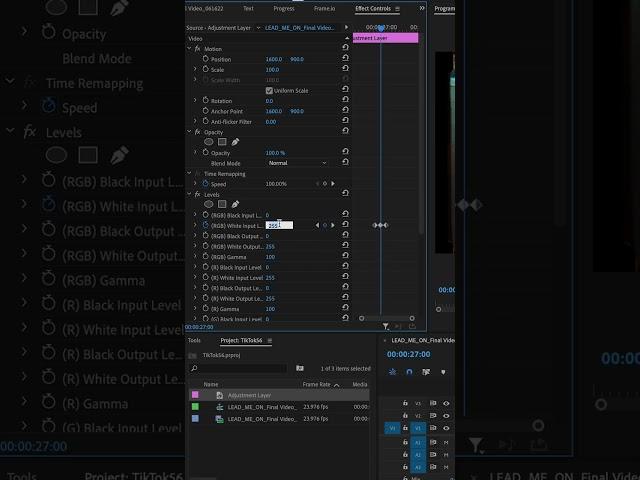Toggle the fx switch for Motion
Screen dimensions: 640x480
point(198,49)
